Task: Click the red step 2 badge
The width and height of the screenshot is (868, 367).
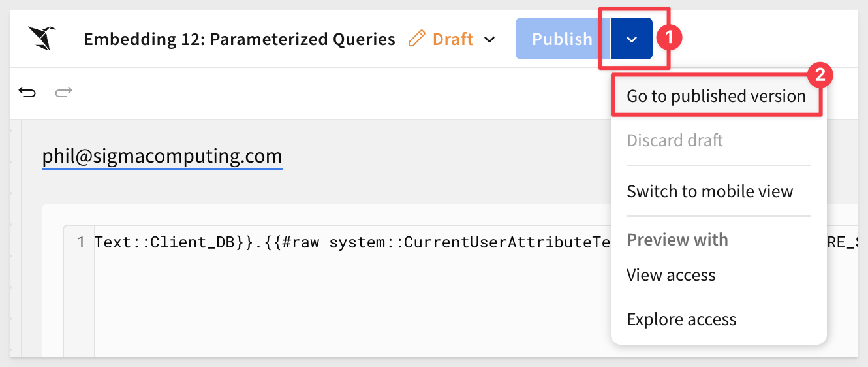Action: click(x=821, y=74)
